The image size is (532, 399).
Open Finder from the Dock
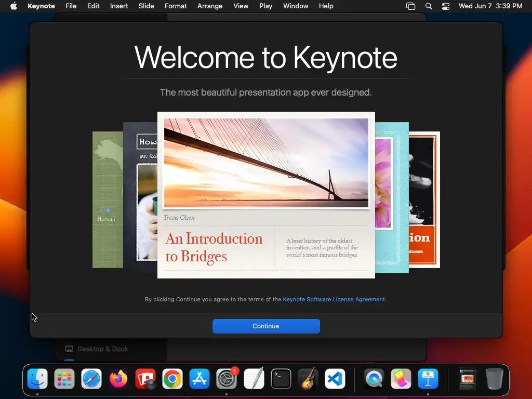pos(37,379)
